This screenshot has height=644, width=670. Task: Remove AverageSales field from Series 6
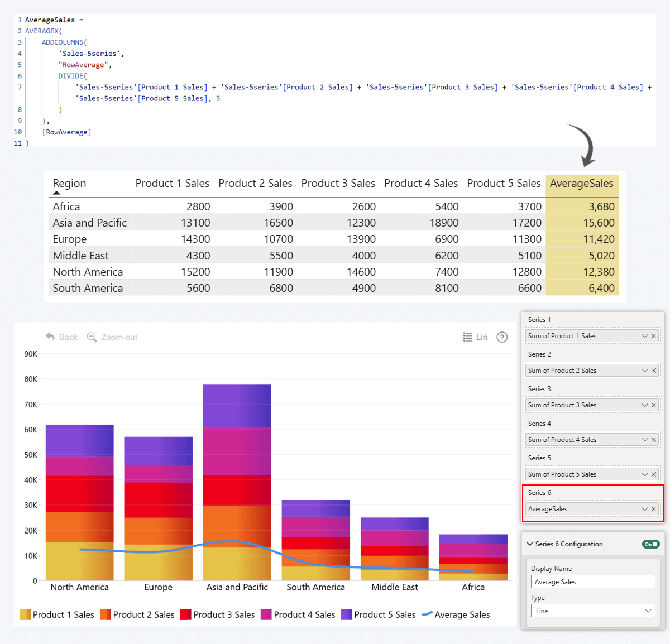click(654, 509)
